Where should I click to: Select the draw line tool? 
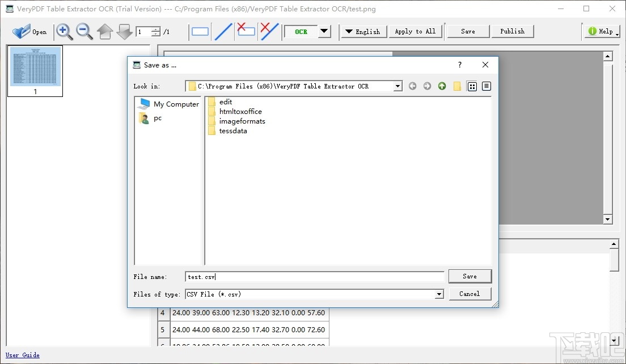coord(223,32)
